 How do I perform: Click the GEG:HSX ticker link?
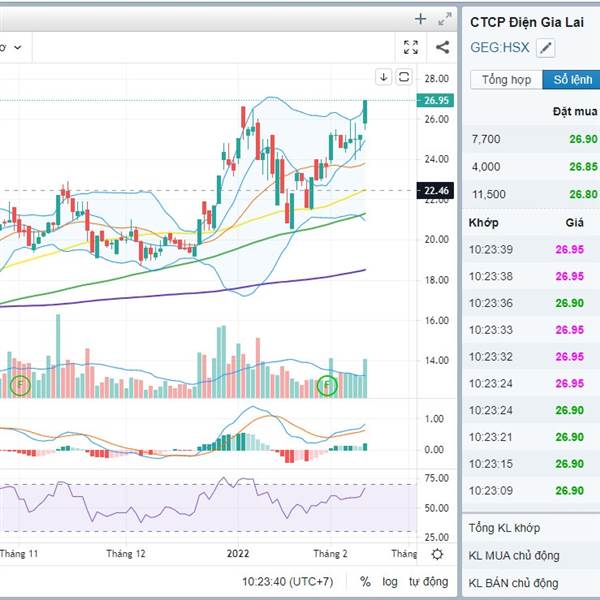click(499, 47)
